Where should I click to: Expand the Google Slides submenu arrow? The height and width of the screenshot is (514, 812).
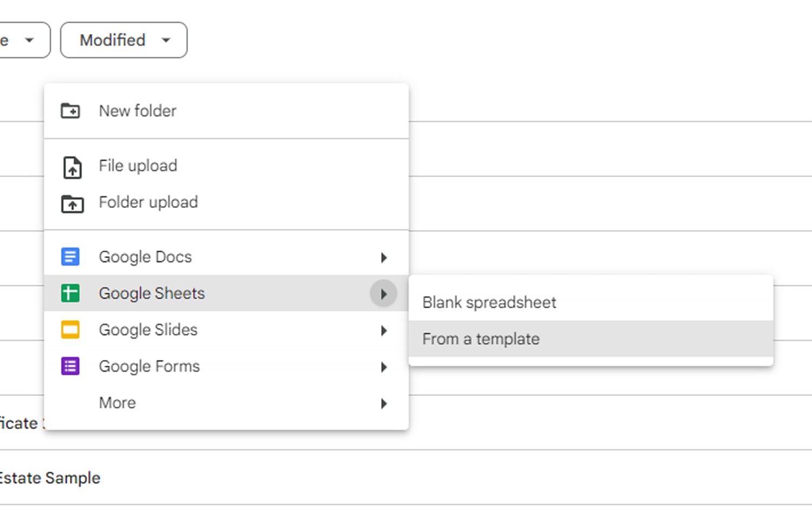click(384, 330)
